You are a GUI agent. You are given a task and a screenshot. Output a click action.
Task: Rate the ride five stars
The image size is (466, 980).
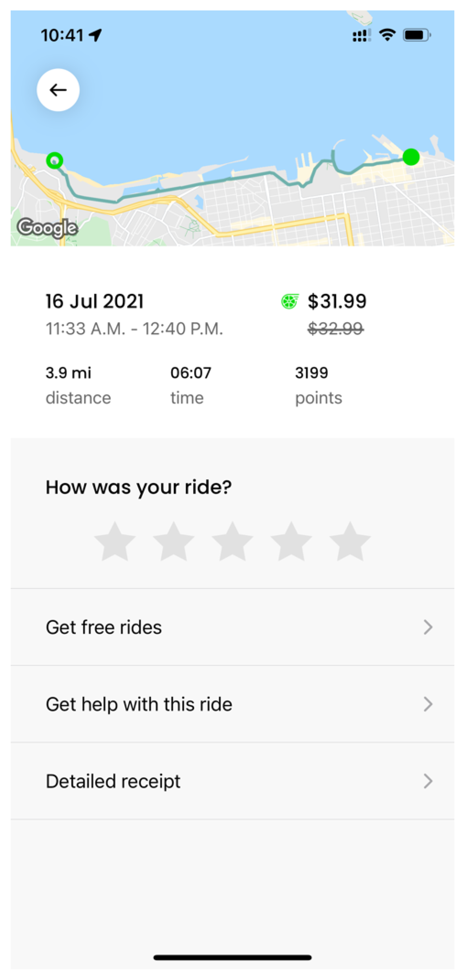click(x=350, y=542)
